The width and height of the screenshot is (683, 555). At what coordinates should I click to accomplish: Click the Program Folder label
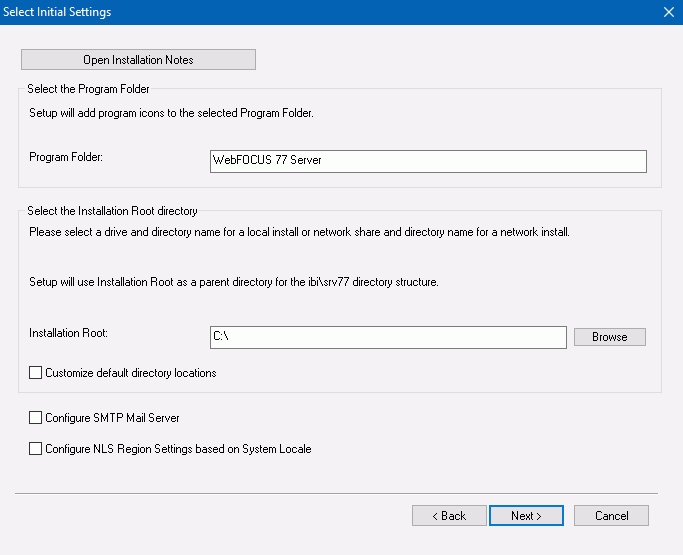66,157
